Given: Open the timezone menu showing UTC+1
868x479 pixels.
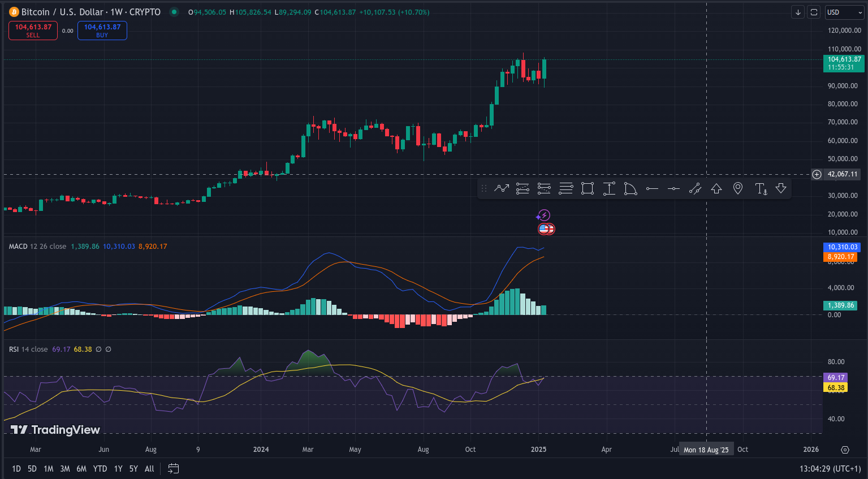Looking at the screenshot, I should click(830, 468).
